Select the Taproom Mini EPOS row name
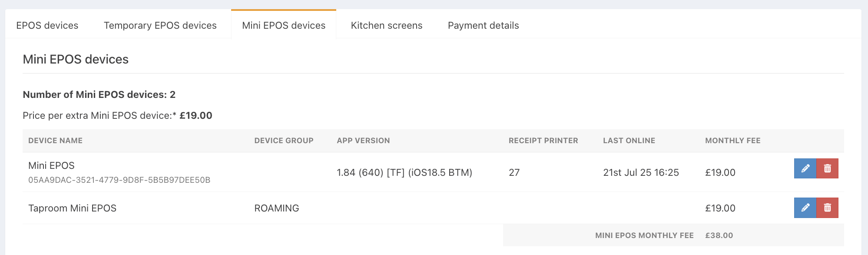 (72, 208)
